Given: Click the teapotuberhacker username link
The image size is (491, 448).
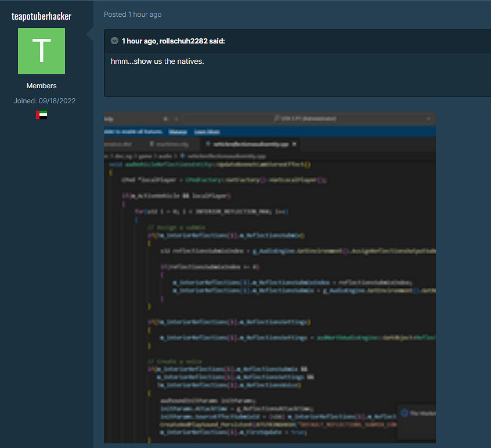Looking at the screenshot, I should click(x=41, y=16).
